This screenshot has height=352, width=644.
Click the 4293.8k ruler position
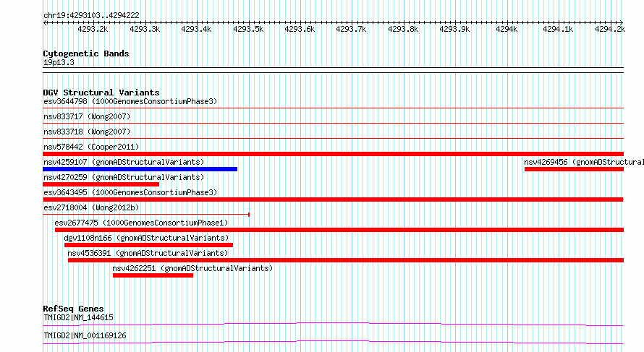point(403,29)
